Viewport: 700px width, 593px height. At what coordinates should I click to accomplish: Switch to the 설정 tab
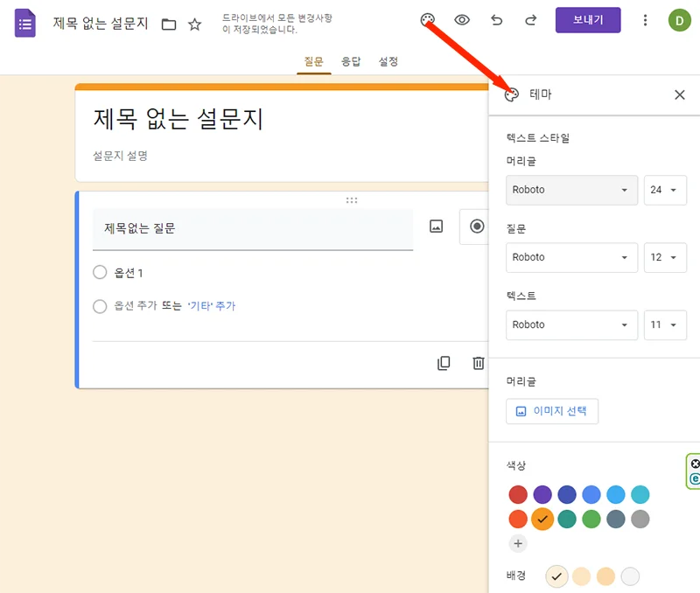[x=388, y=61]
